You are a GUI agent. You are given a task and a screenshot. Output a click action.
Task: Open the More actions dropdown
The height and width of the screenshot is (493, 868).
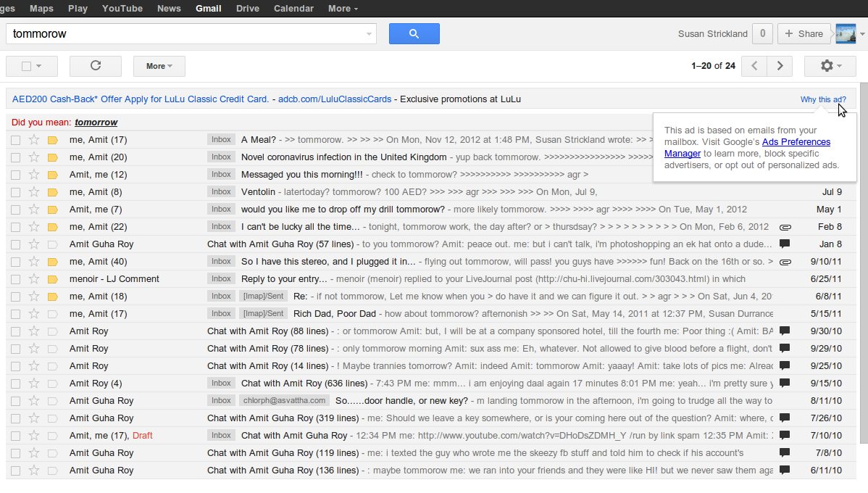(x=159, y=66)
